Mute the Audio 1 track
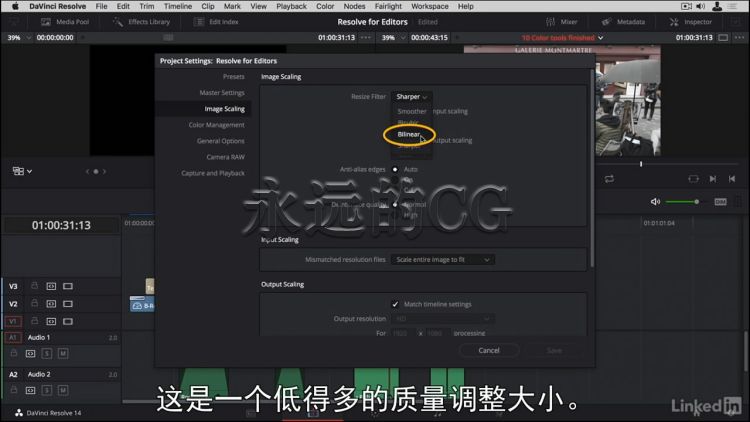Screen dimensions: 750x422 pos(63,354)
